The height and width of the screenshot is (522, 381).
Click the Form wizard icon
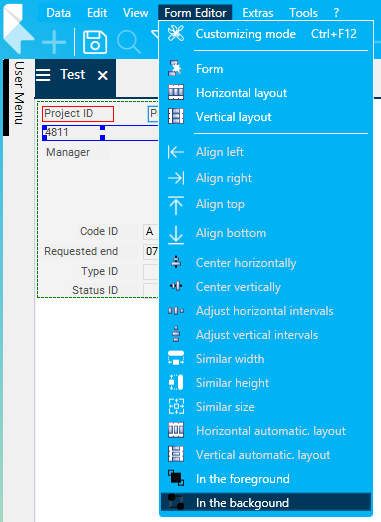(175, 69)
